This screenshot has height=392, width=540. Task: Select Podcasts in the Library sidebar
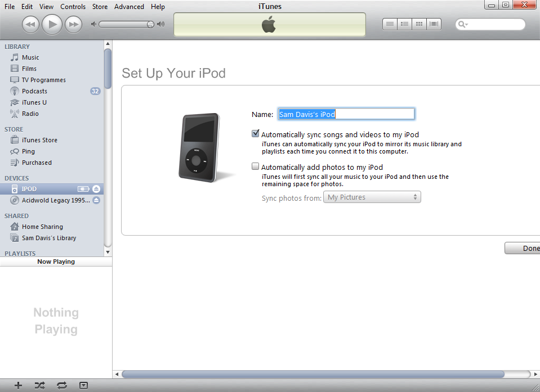coord(35,91)
